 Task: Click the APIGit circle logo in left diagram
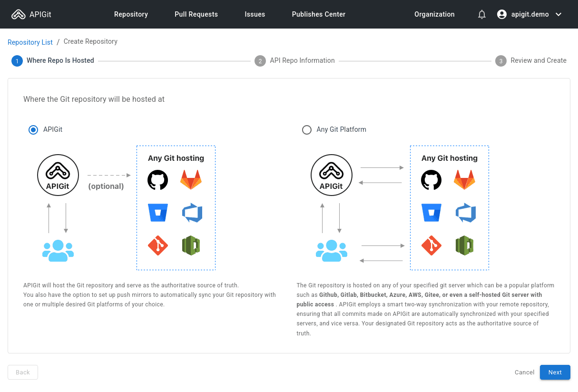tap(58, 175)
